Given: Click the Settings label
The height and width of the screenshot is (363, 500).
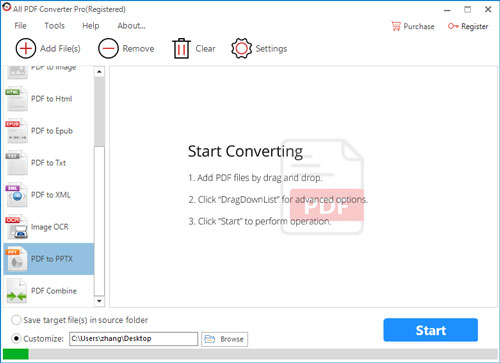Looking at the screenshot, I should pyautogui.click(x=271, y=49).
